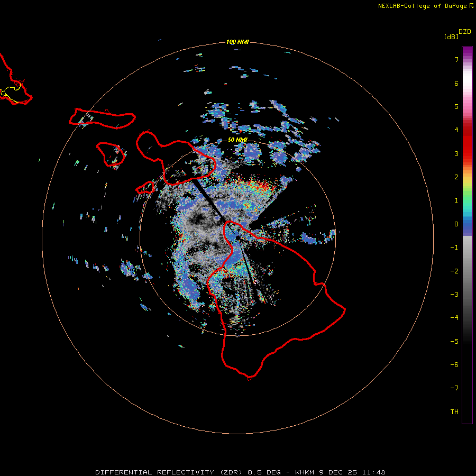
Task: Click the 0 dB tick label on the scale
Action: pyautogui.click(x=456, y=224)
